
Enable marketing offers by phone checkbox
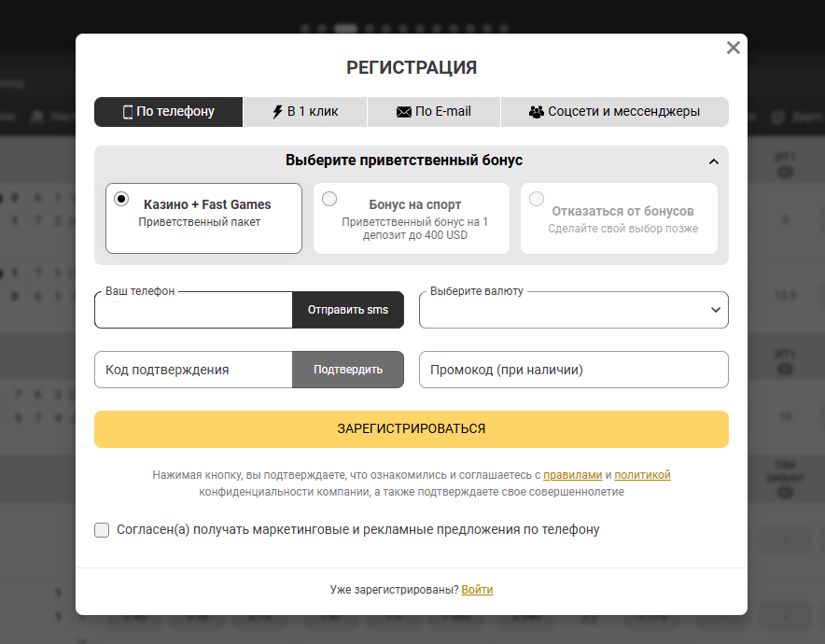(102, 530)
